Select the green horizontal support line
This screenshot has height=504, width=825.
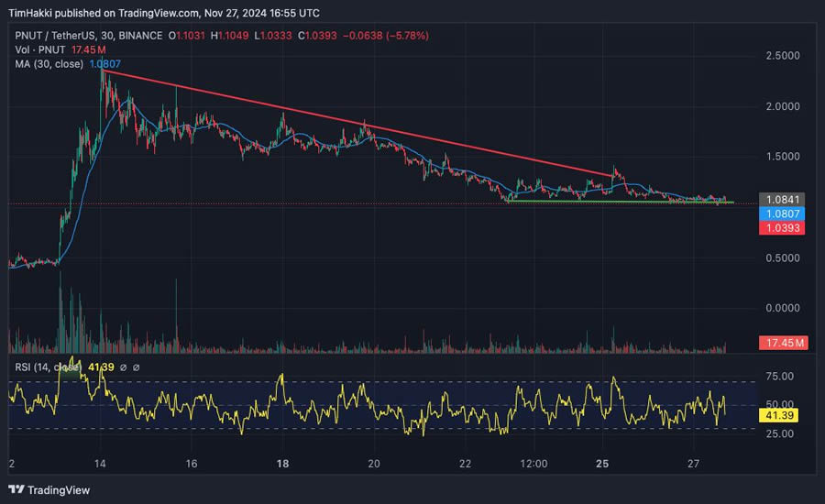623,202
